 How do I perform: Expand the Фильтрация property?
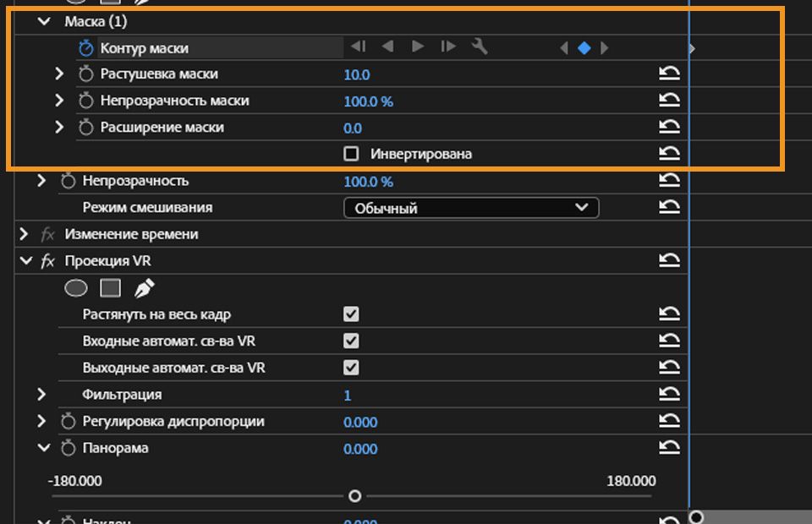point(41,395)
